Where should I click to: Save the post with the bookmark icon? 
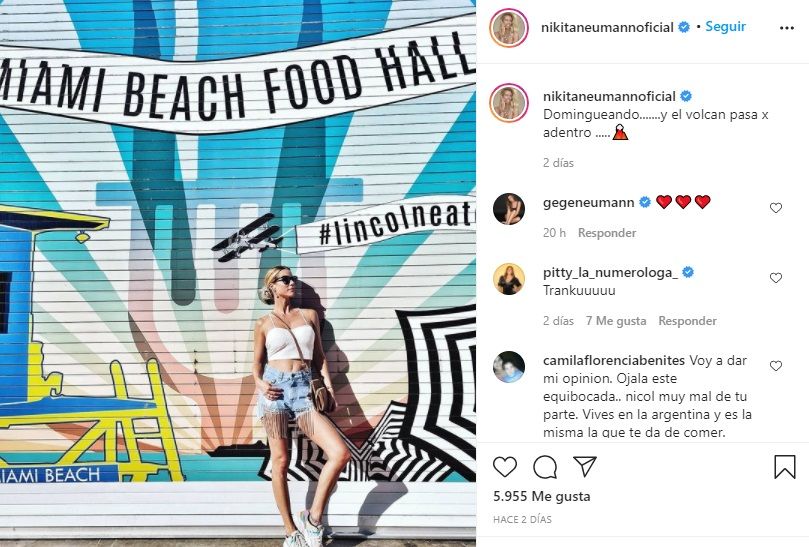click(x=785, y=466)
